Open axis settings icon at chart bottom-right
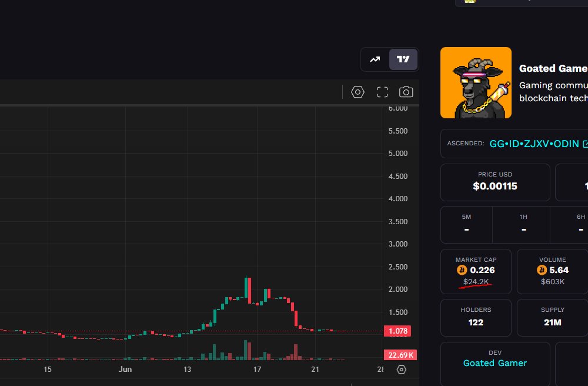This screenshot has width=588, height=386. (x=401, y=370)
